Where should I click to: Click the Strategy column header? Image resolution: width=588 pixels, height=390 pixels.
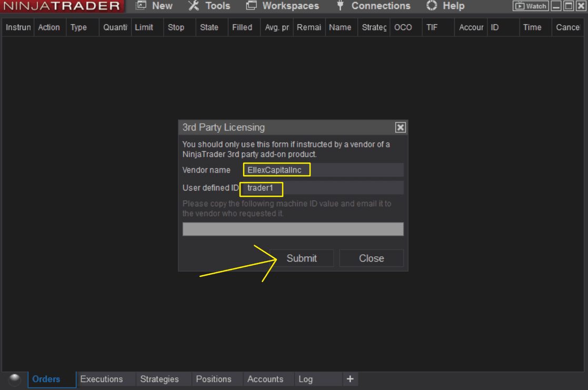coord(374,27)
